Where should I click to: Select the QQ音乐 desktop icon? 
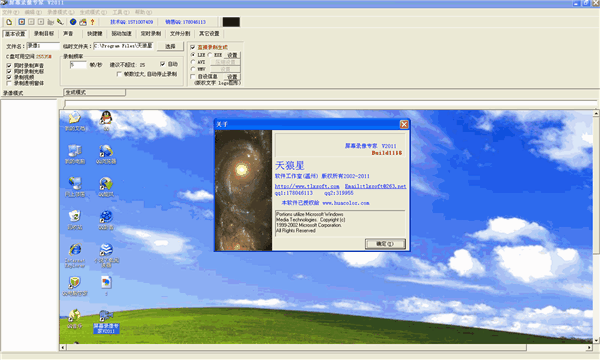[x=75, y=319]
